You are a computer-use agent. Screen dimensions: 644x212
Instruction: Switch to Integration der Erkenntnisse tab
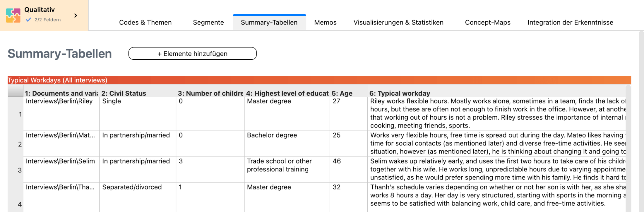pyautogui.click(x=570, y=23)
